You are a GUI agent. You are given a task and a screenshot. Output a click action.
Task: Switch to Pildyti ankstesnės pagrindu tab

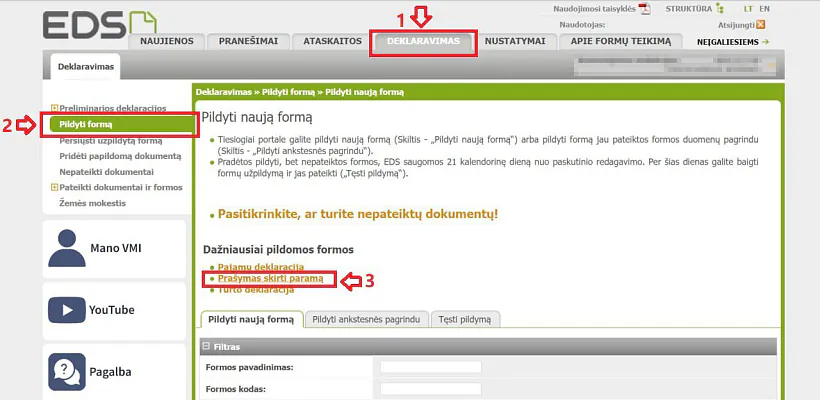pyautogui.click(x=370, y=319)
